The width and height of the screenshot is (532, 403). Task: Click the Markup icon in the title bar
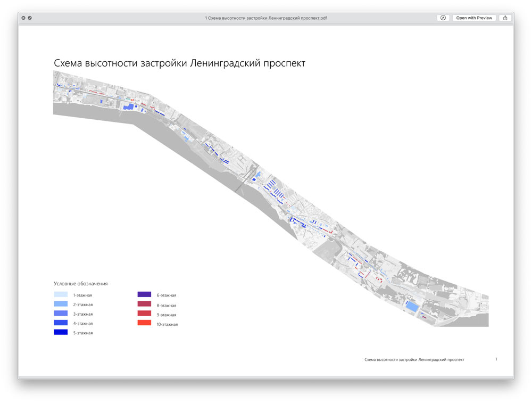click(443, 18)
